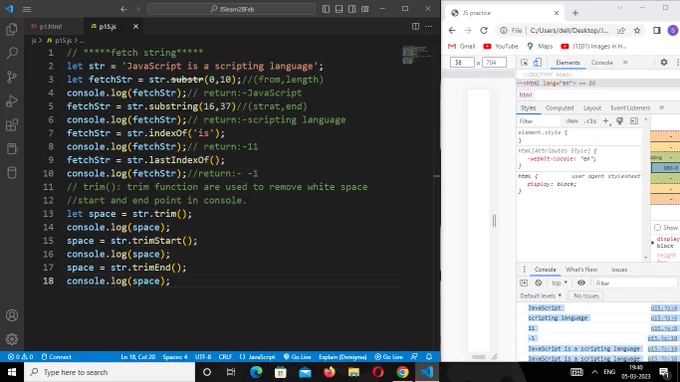Clear the console with the clear icon
Viewport: 680px width, 382px height.
click(x=538, y=283)
